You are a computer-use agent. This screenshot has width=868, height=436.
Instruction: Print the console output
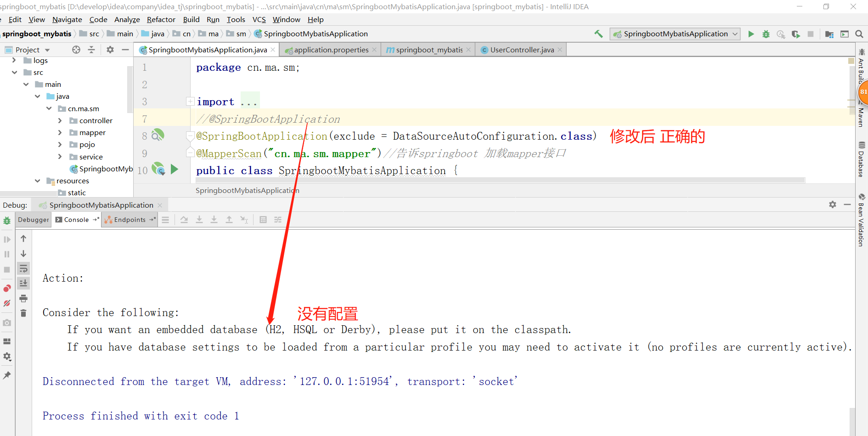[23, 299]
